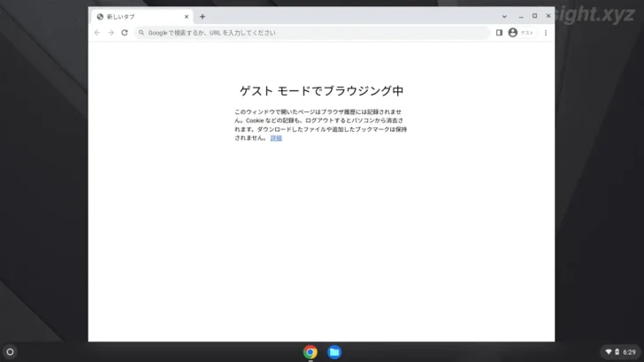This screenshot has width=644, height=362.
Task: Click the 詳細 link
Action: (x=276, y=138)
